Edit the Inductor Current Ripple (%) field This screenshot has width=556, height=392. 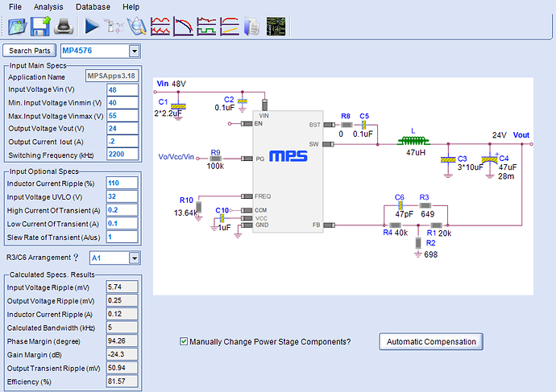pos(122,183)
